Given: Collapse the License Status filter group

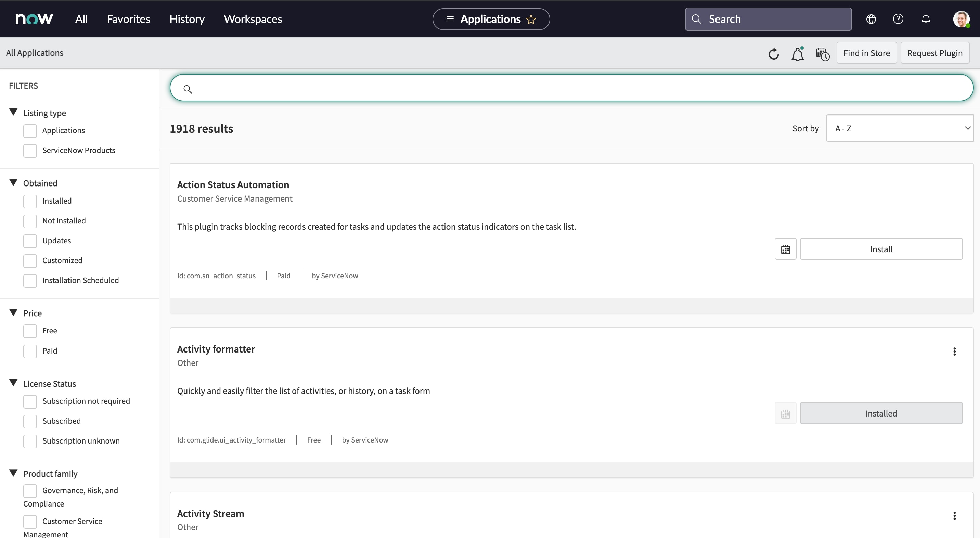Looking at the screenshot, I should pos(13,383).
